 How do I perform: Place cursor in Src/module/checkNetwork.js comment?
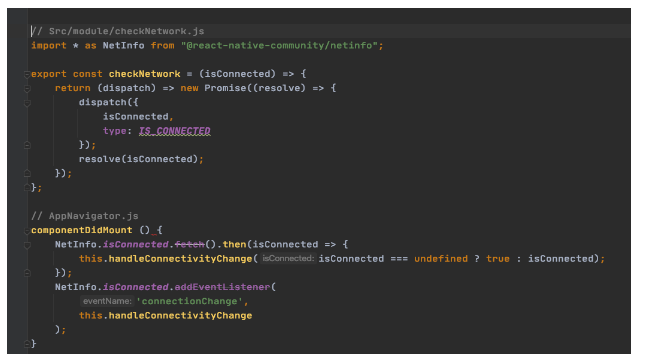click(118, 31)
